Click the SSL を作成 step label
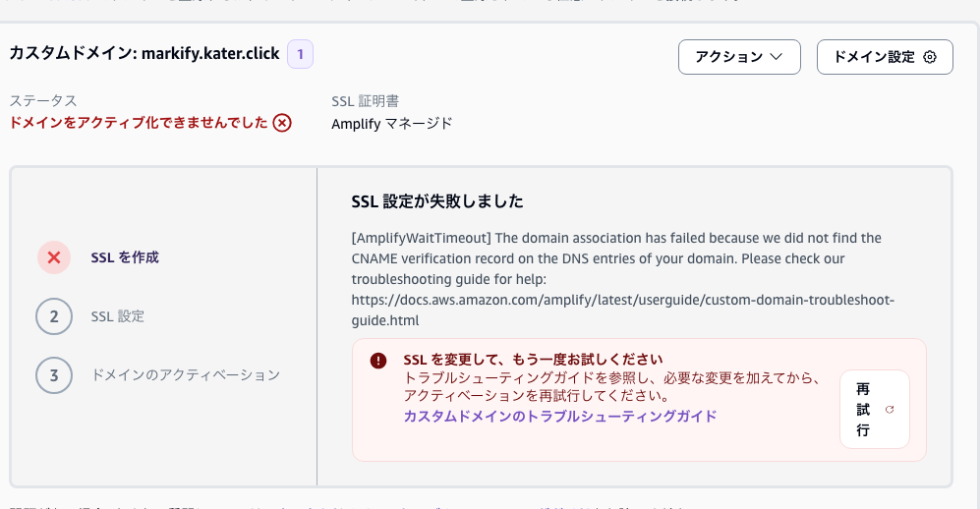This screenshot has height=509, width=980. [x=125, y=257]
